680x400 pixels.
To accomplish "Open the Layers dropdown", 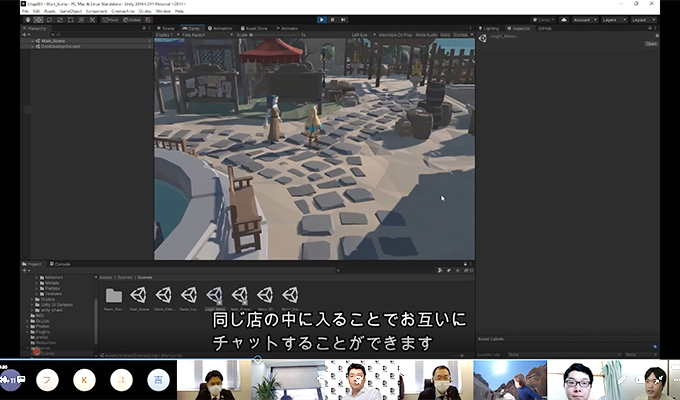I will (614, 20).
